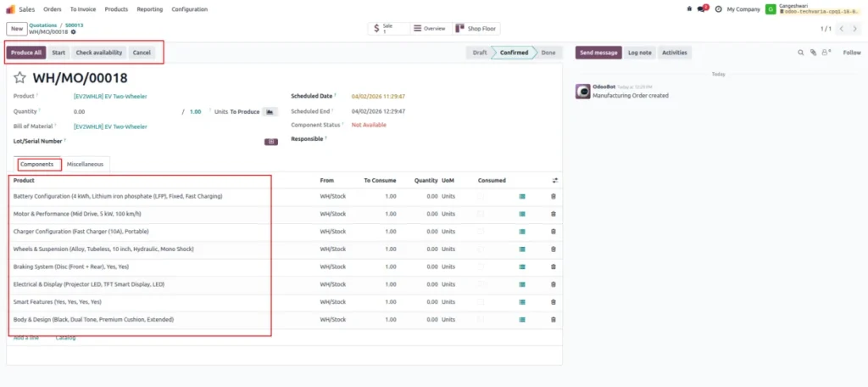The image size is (868, 387).
Task: Set status to Done in status bar
Action: (548, 53)
